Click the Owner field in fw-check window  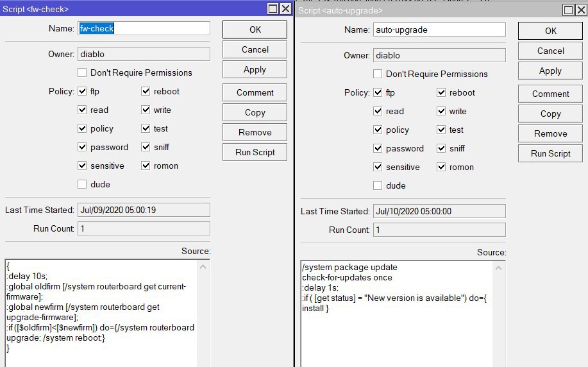click(144, 54)
